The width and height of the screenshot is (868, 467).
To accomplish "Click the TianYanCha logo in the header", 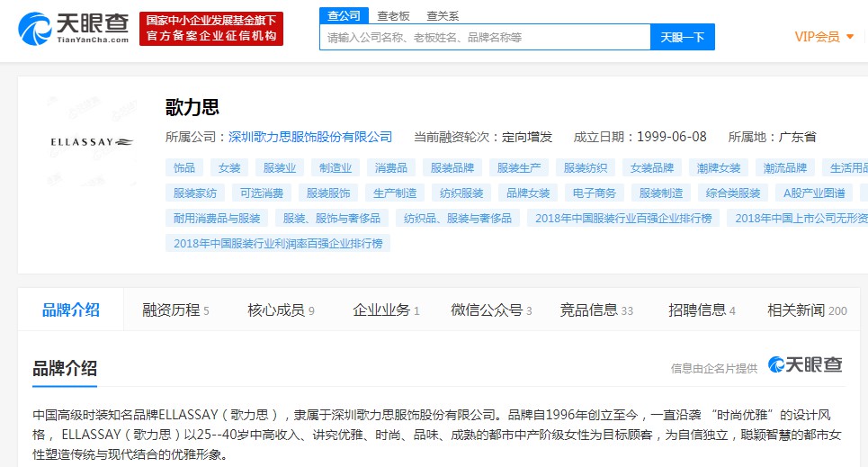I will (73, 28).
